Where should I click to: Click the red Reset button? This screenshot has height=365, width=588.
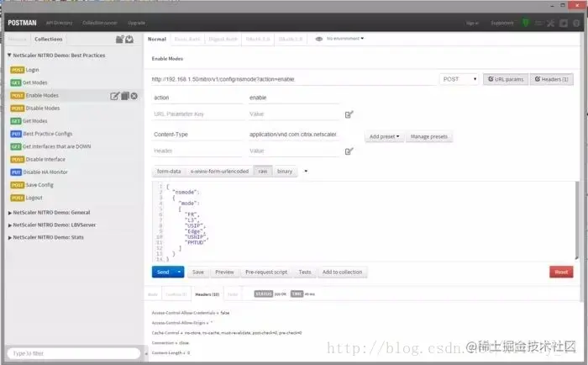pyautogui.click(x=561, y=272)
